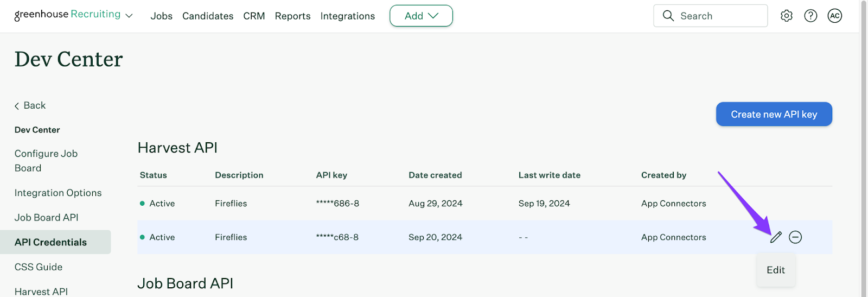Image resolution: width=868 pixels, height=297 pixels.
Task: Click Create new API key button
Action: pos(774,114)
